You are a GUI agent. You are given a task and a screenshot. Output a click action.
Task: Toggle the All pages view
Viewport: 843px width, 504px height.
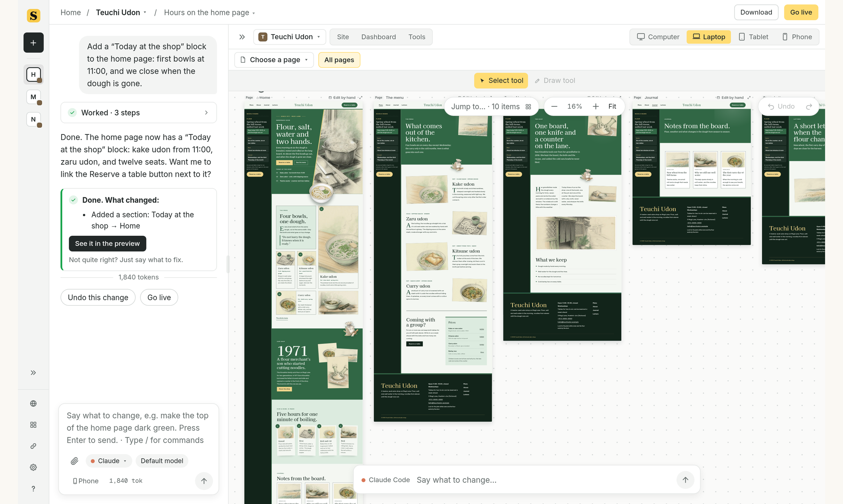339,60
